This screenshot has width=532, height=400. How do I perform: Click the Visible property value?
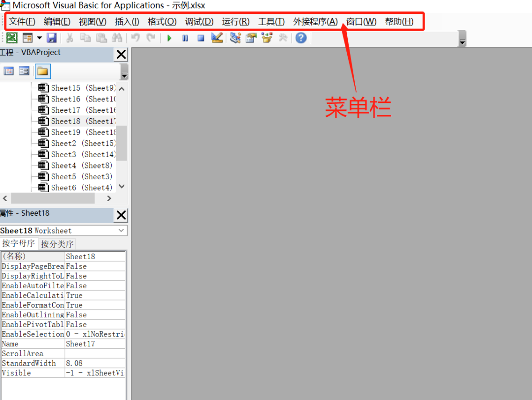[96, 373]
